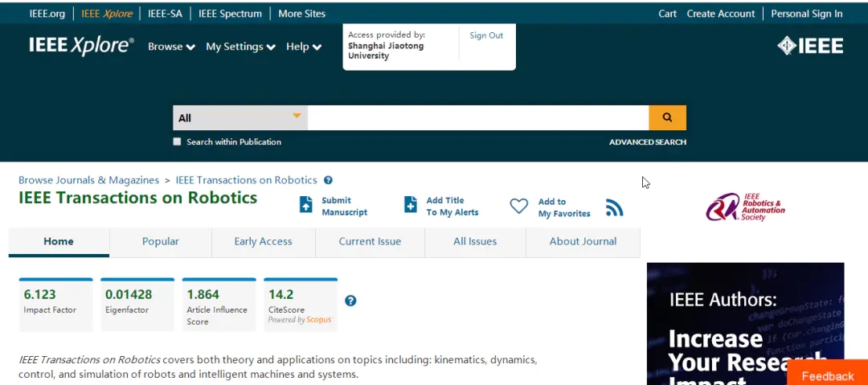Click the 6.123 Impact Factor card

pyautogui.click(x=56, y=305)
